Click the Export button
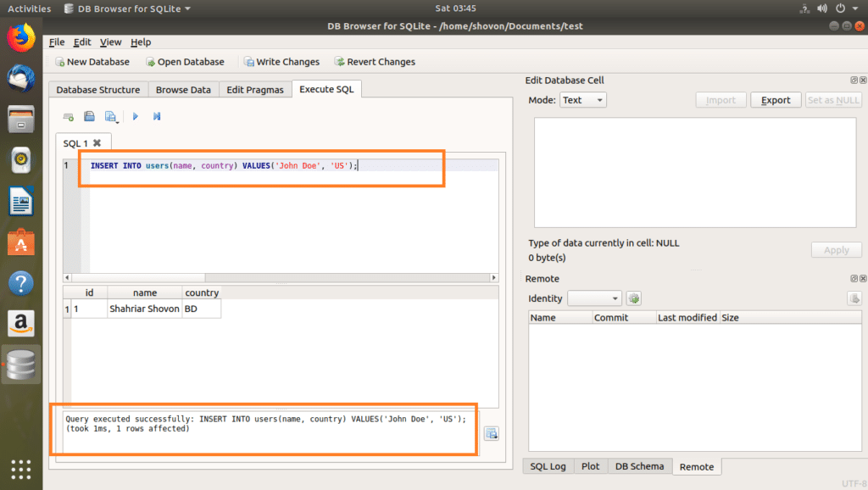The width and height of the screenshot is (868, 490). (776, 100)
